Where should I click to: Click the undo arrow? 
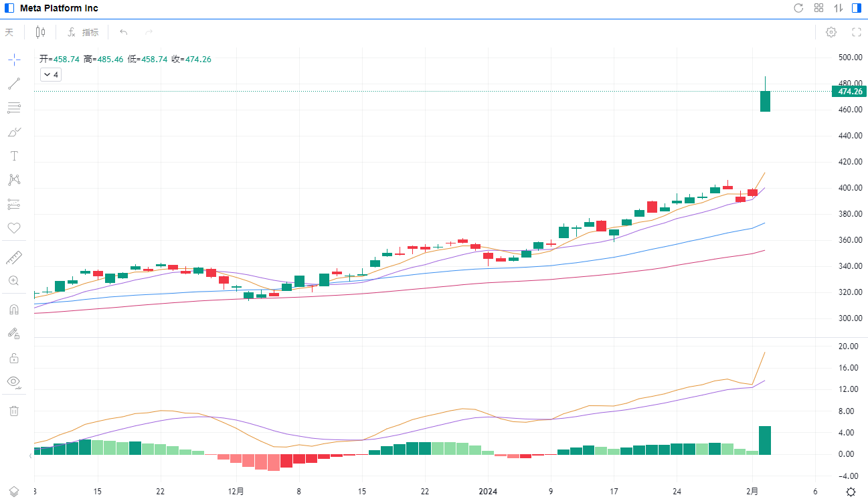click(x=124, y=32)
